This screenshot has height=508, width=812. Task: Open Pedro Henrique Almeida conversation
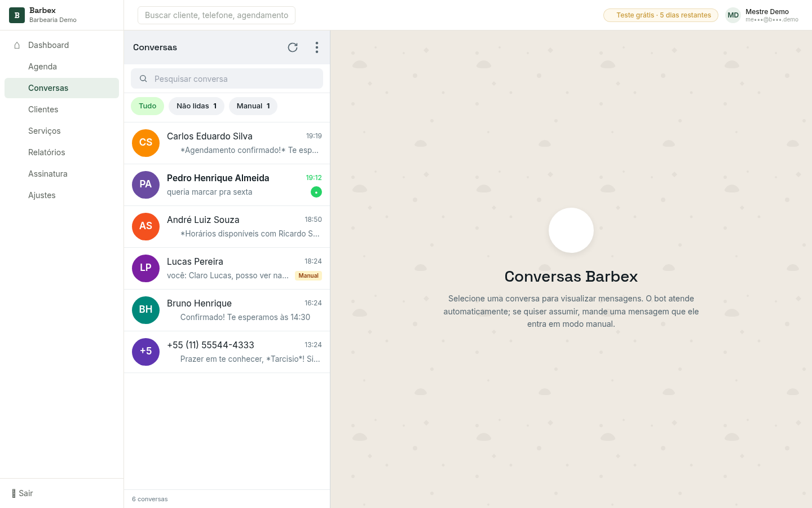click(227, 185)
